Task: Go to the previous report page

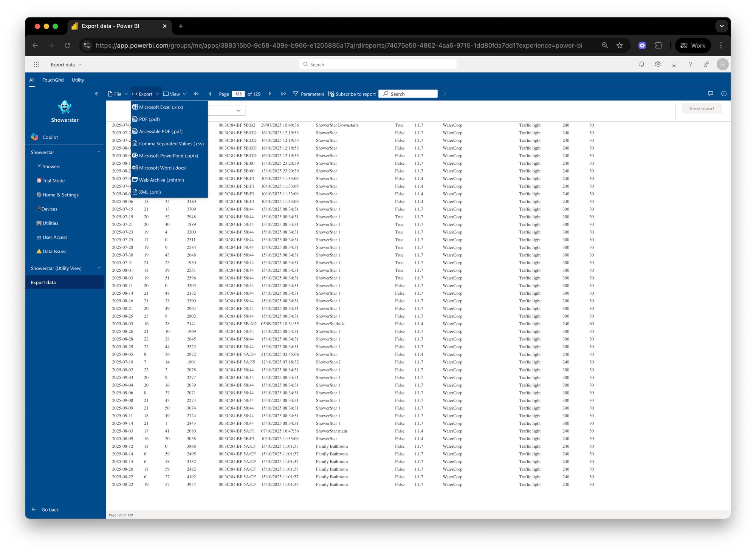Action: (210, 94)
